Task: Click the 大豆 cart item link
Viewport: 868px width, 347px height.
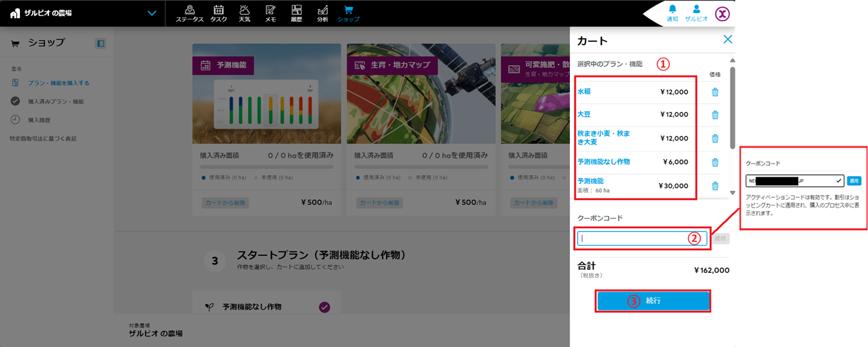Action: click(x=584, y=114)
